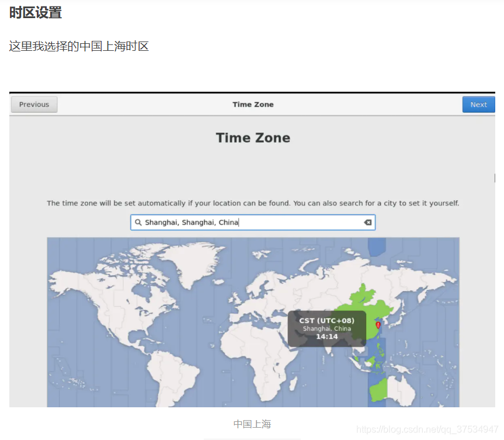The image size is (504, 440).
Task: Select the red Shanghai location pin
Action: point(378,325)
